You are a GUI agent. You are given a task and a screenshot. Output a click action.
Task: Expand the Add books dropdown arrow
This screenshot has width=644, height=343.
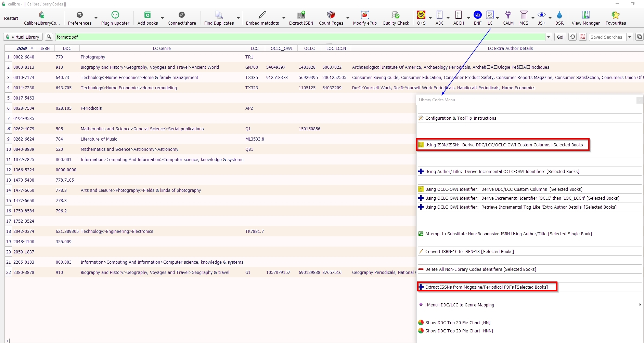pos(163,18)
